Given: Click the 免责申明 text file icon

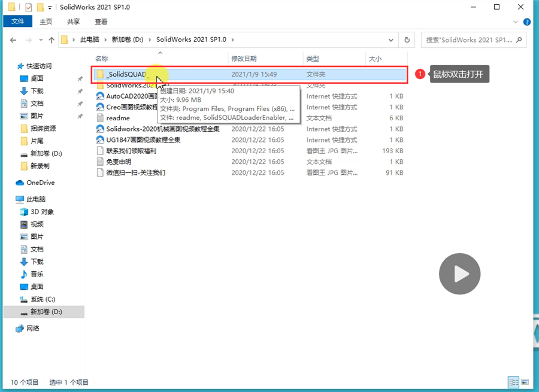Looking at the screenshot, I should (x=100, y=162).
